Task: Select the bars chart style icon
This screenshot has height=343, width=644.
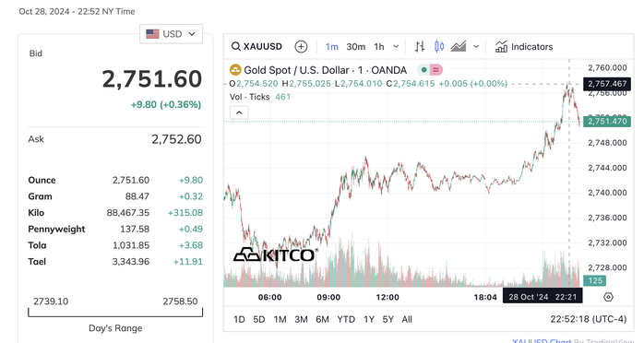Action: [x=420, y=47]
